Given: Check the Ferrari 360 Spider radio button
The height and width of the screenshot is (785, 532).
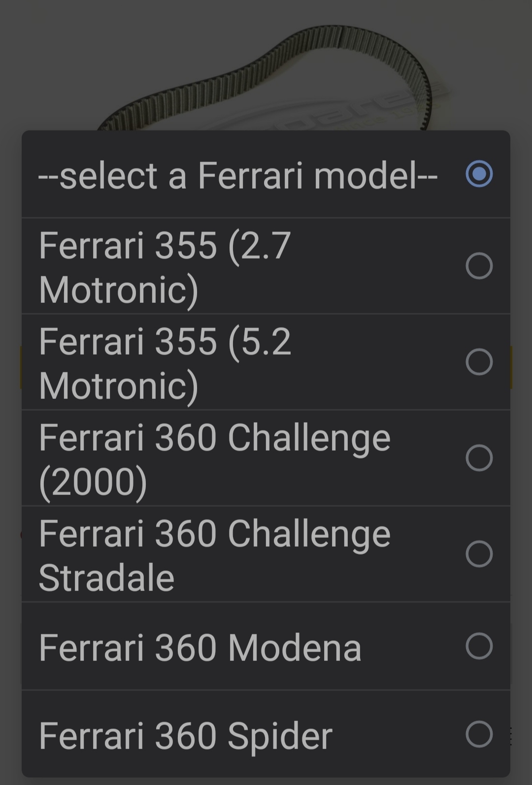Looking at the screenshot, I should pyautogui.click(x=479, y=734).
